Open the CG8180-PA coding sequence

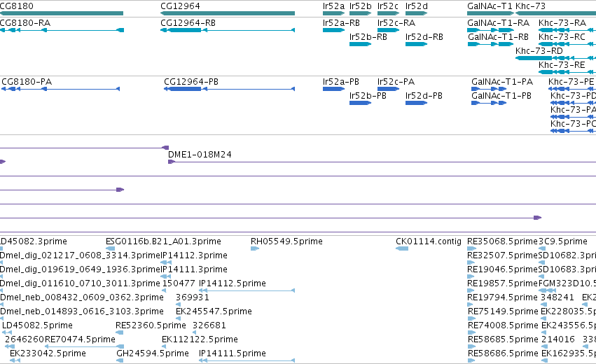60,89
